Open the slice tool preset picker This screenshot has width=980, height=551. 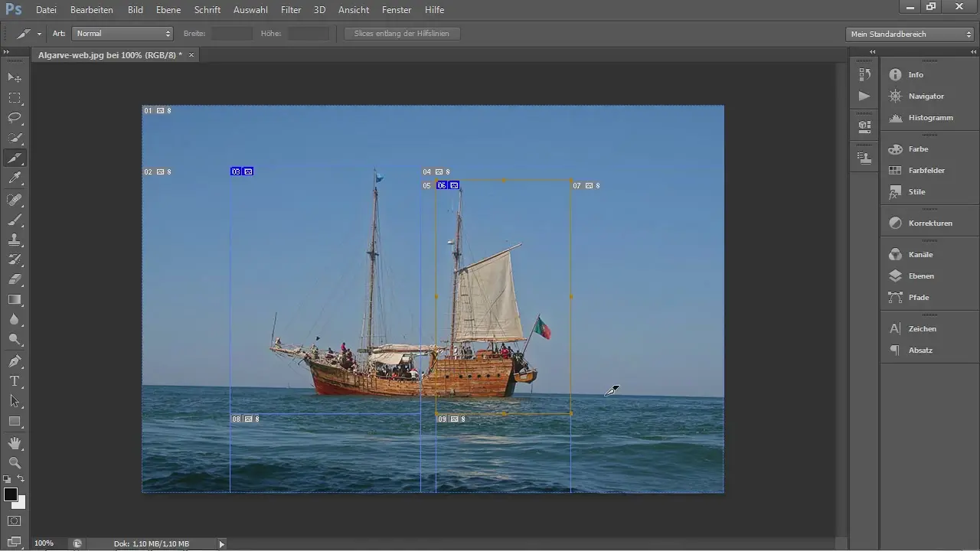[28, 34]
